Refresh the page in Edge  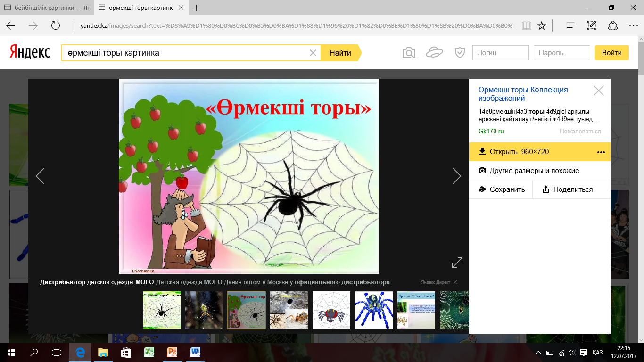(56, 25)
